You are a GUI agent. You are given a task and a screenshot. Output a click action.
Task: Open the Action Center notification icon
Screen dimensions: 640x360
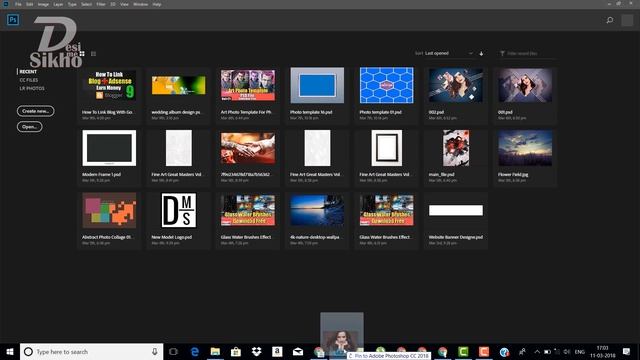627,351
